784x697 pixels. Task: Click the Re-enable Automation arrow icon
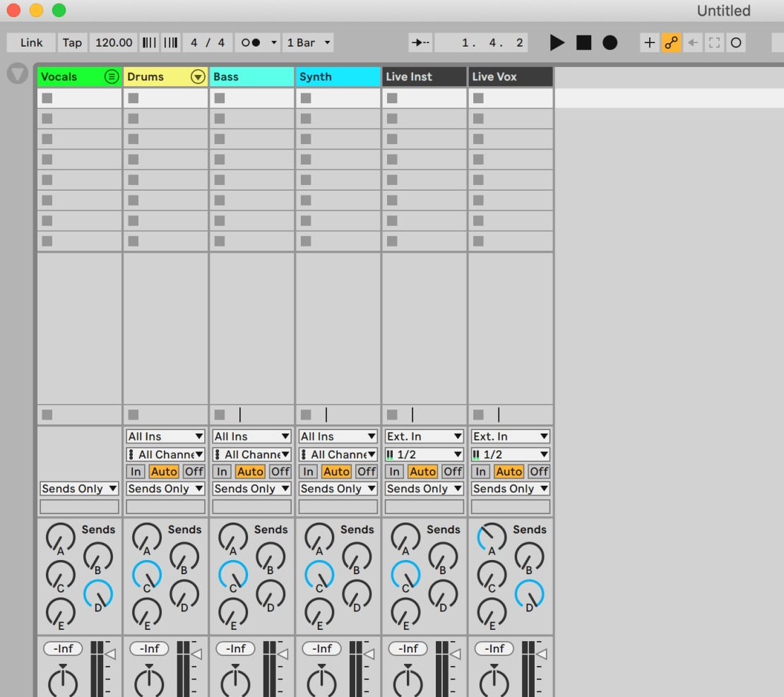[x=692, y=42]
